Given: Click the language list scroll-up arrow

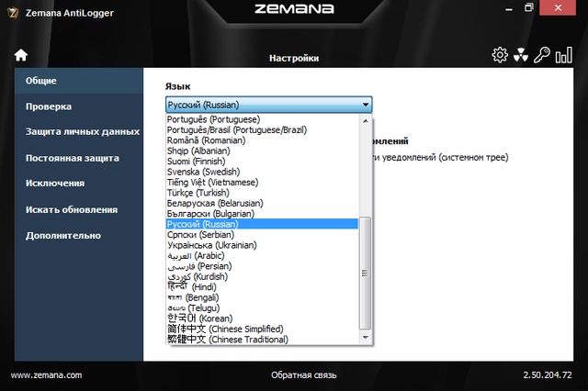Looking at the screenshot, I should [x=366, y=121].
